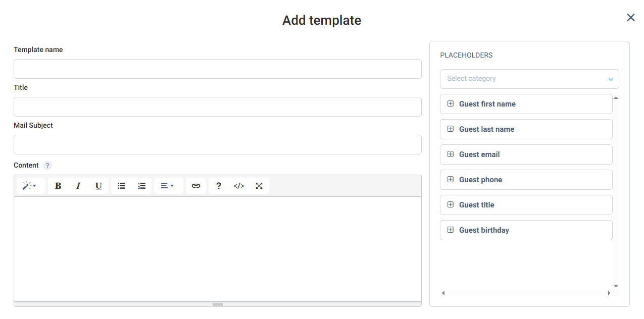This screenshot has width=644, height=319.
Task: Toggle bold formatting
Action: (x=58, y=186)
